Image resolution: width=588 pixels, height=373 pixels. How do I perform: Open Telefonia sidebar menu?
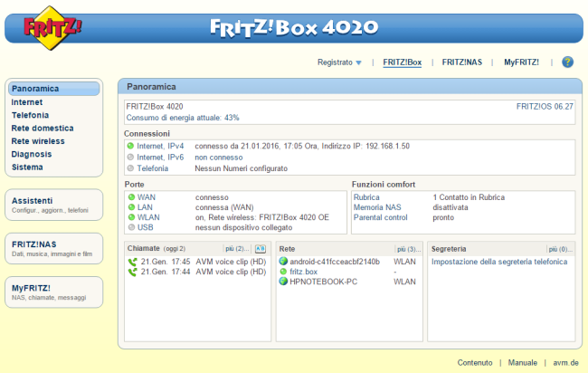[x=30, y=115]
